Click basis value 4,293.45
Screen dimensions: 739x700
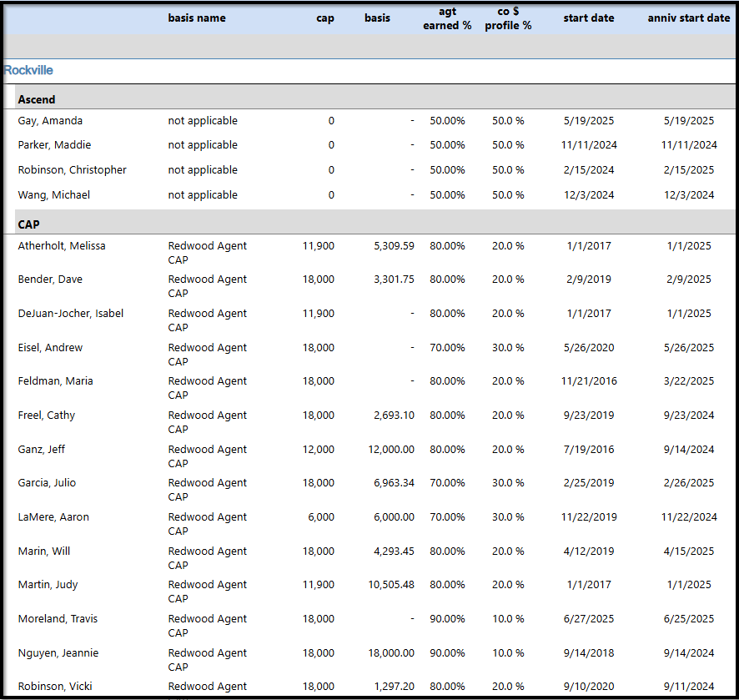pyautogui.click(x=394, y=551)
